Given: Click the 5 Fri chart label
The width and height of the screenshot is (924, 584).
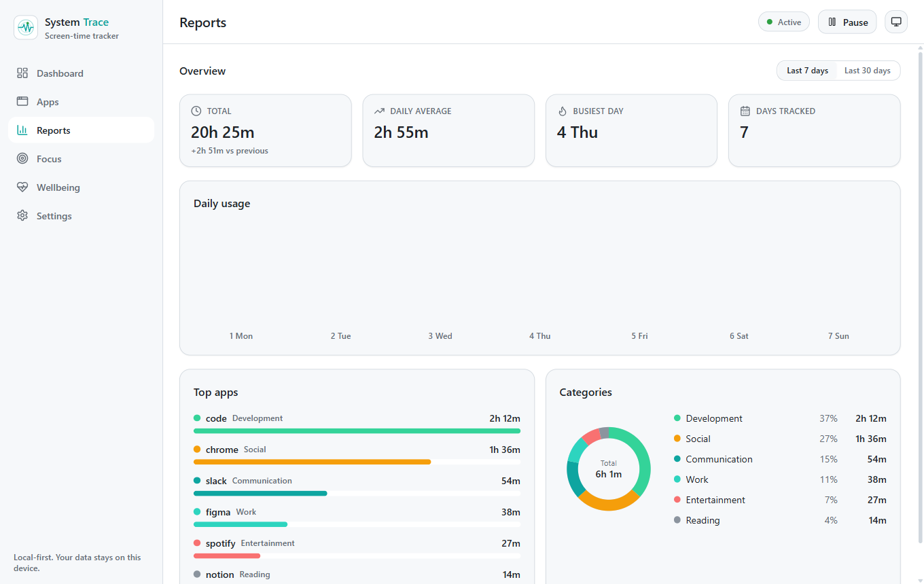Looking at the screenshot, I should point(639,336).
